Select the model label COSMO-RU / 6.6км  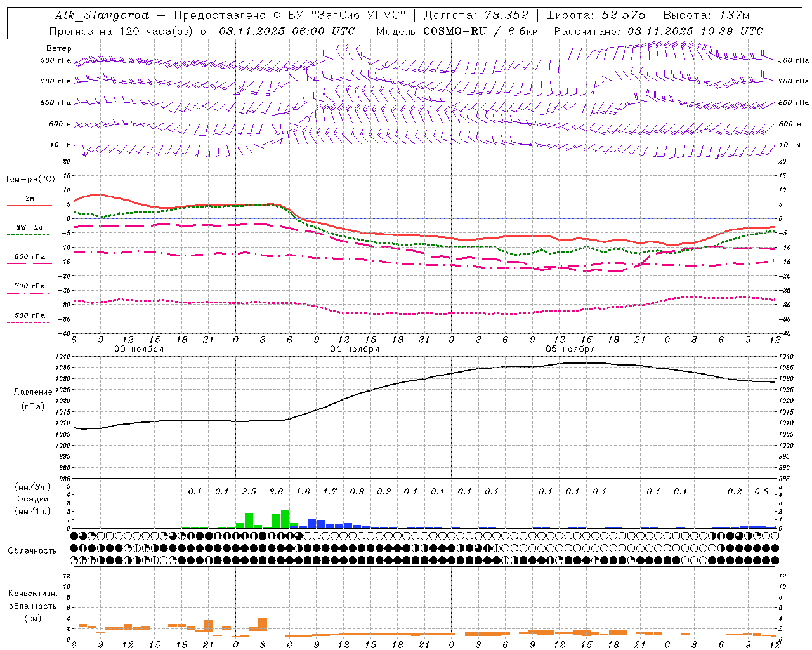[x=481, y=31]
